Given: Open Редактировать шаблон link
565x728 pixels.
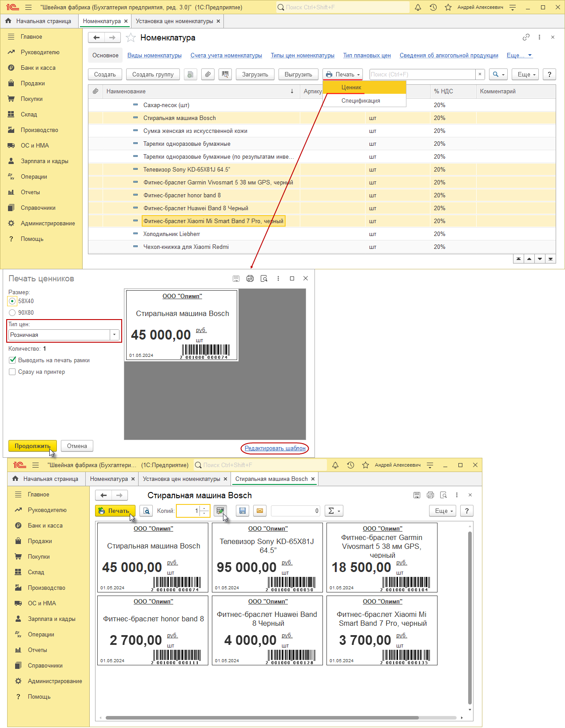Looking at the screenshot, I should 275,448.
